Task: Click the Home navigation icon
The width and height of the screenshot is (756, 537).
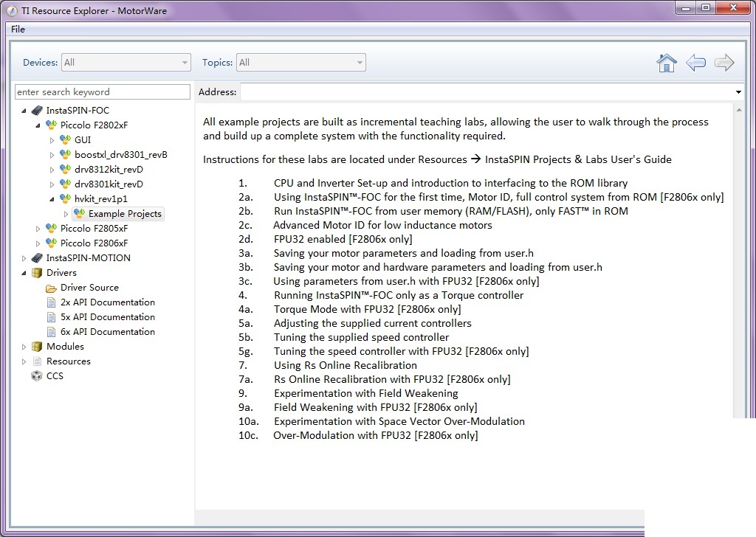Action: click(x=667, y=63)
